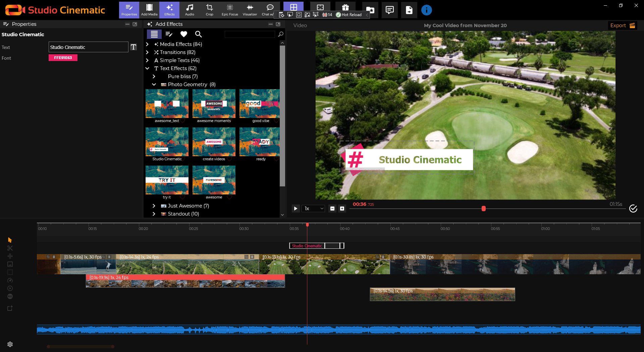Expand the Media Effects (84) category
The height and width of the screenshot is (352, 644).
[x=147, y=44]
